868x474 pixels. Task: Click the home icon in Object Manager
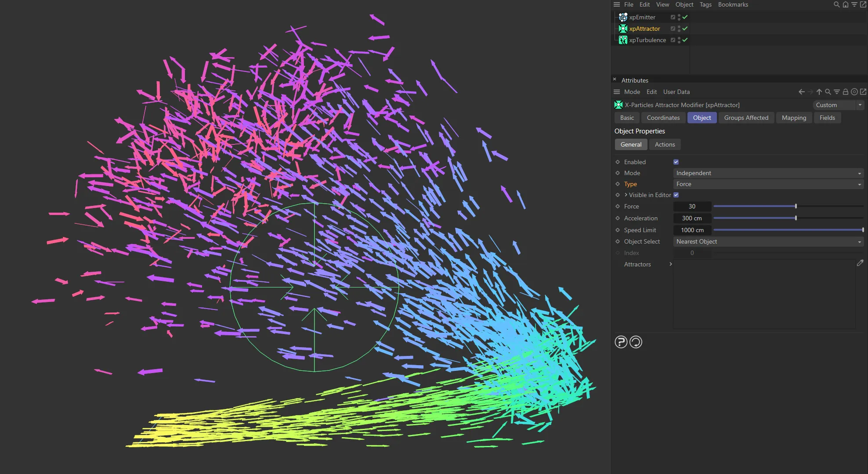tap(845, 4)
